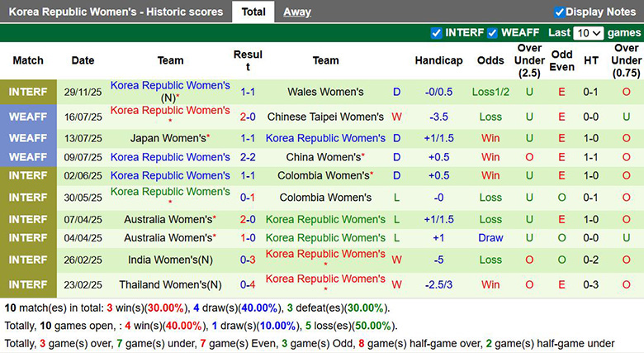This screenshot has height=353, width=644.
Task: Click the red asterisk beside China Women's
Action: [x=362, y=156]
